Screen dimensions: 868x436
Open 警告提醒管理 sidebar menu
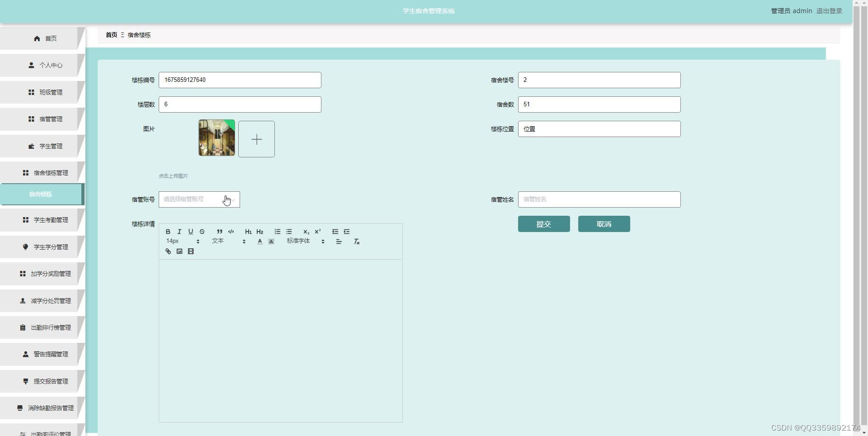42,354
